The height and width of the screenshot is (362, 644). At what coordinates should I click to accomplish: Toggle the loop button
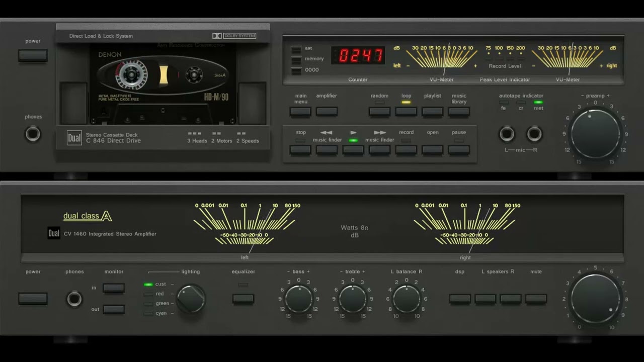[406, 112]
